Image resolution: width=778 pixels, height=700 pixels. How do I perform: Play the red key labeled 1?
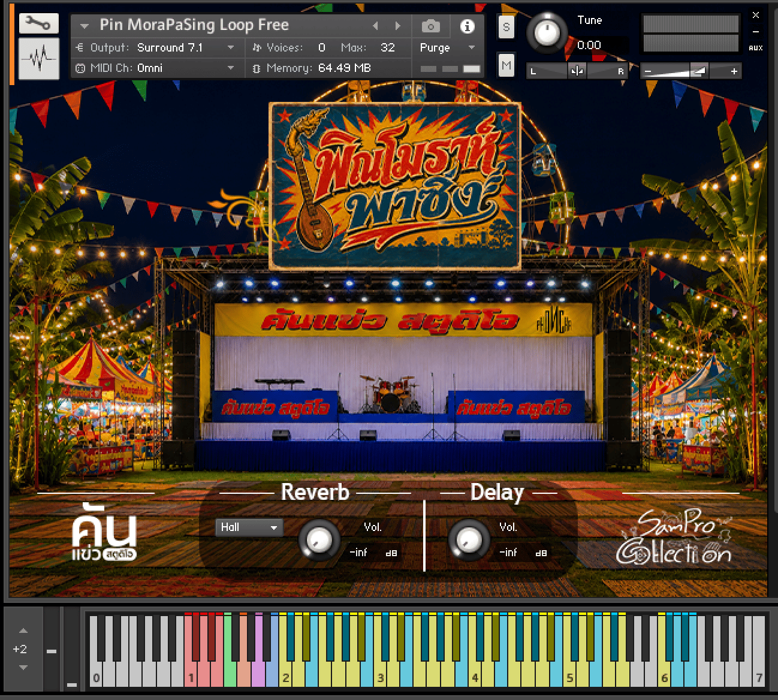pyautogui.click(x=191, y=674)
